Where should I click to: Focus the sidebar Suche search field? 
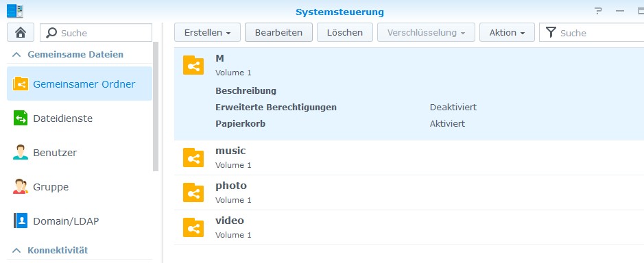[x=96, y=33]
